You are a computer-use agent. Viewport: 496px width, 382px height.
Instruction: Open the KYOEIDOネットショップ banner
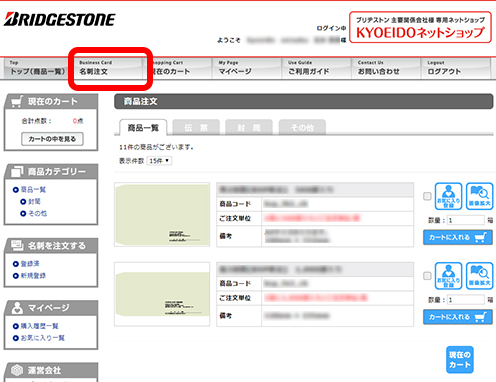(420, 27)
